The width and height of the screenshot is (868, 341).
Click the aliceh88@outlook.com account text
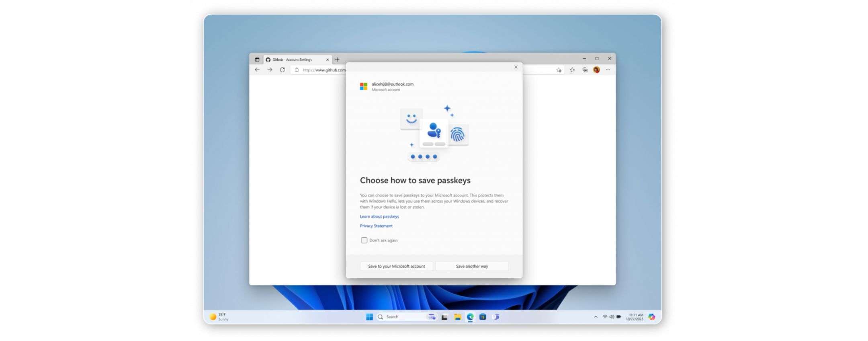[393, 84]
